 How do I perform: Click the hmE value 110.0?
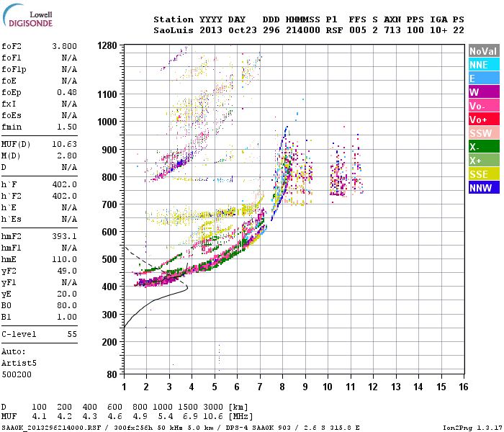pos(64,260)
